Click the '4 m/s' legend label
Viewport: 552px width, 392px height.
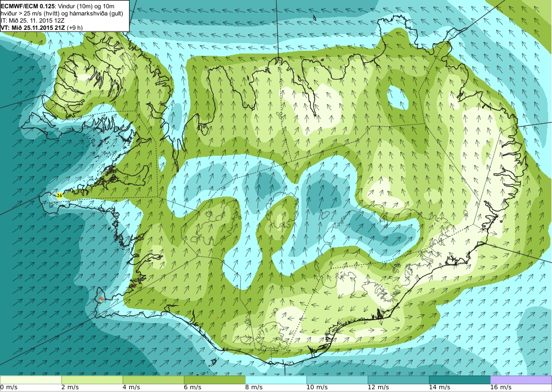(131, 388)
